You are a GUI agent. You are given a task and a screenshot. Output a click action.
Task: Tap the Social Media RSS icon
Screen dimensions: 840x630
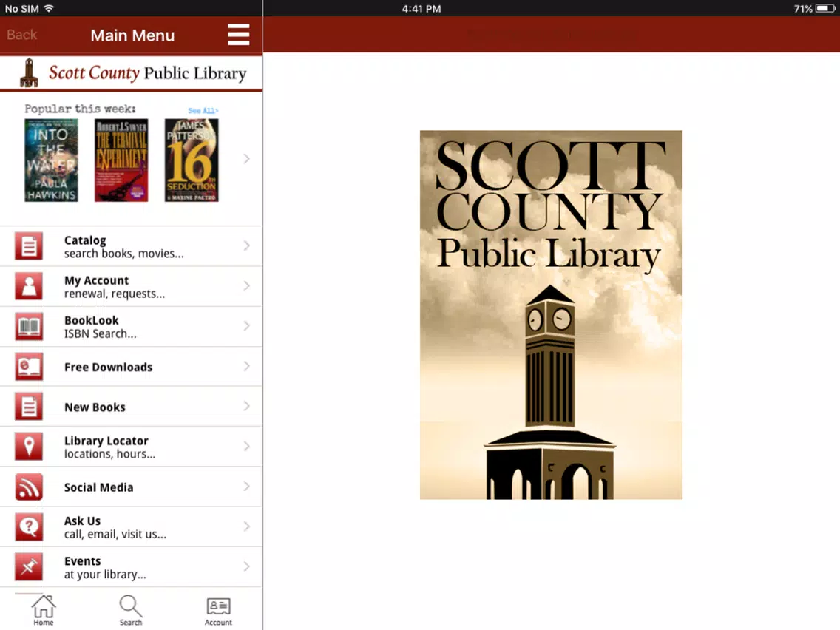[29, 487]
